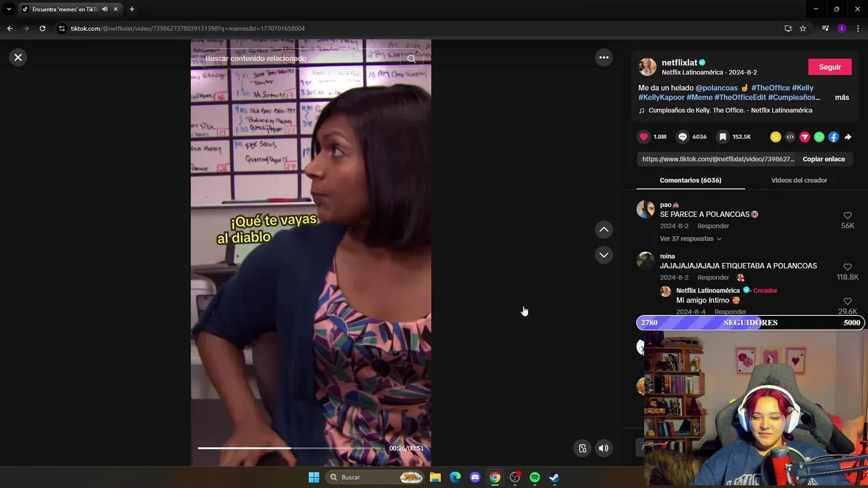The width and height of the screenshot is (868, 488).
Task: Close the 'Encuentra memes en TikTok' tab
Action: tap(115, 9)
